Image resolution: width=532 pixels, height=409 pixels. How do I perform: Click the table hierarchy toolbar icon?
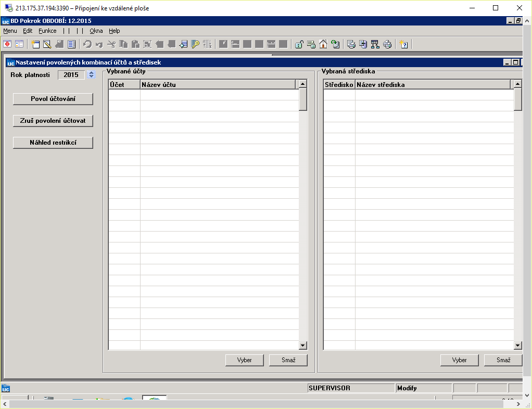tap(375, 44)
